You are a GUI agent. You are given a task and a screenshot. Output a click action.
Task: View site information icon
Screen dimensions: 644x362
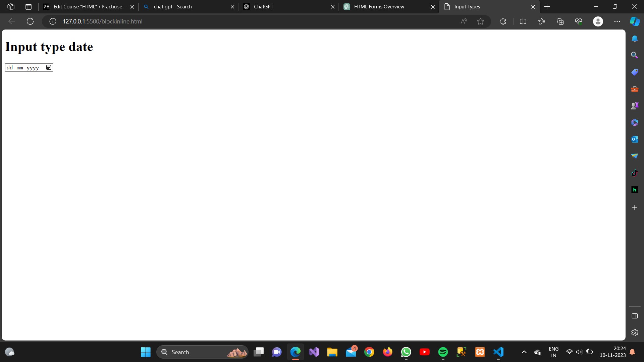pyautogui.click(x=53, y=21)
